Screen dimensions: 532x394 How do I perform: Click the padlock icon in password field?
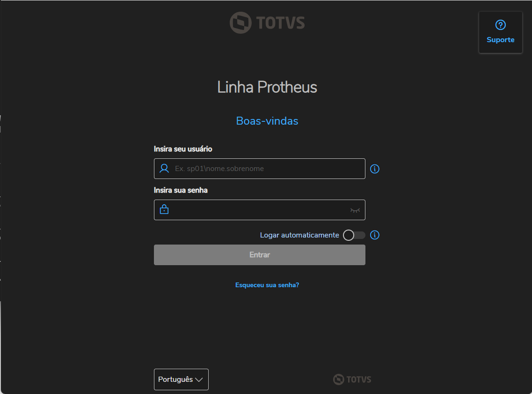click(164, 210)
